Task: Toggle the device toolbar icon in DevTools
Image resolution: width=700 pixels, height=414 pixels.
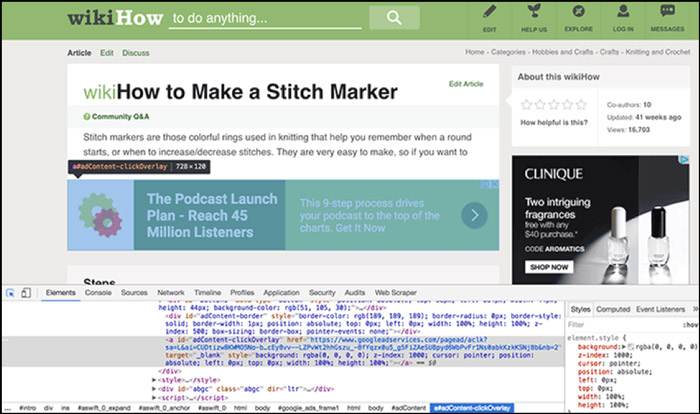Action: click(x=26, y=293)
